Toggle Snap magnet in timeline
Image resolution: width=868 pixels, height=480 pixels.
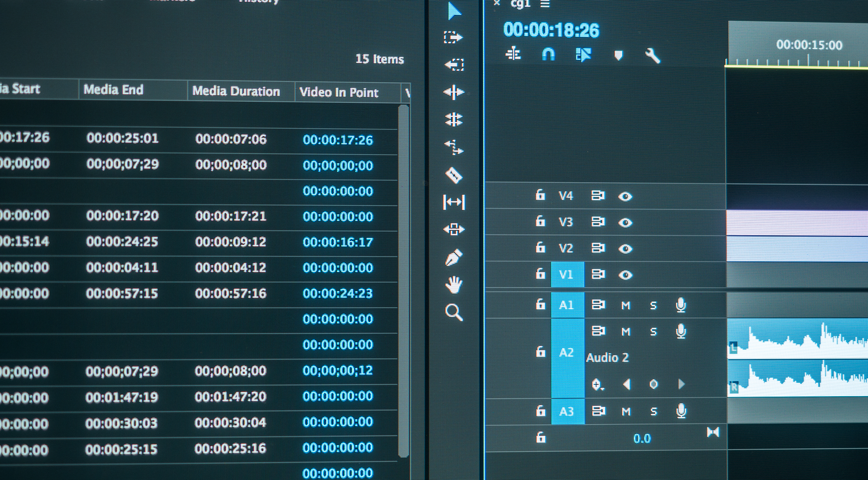[548, 55]
